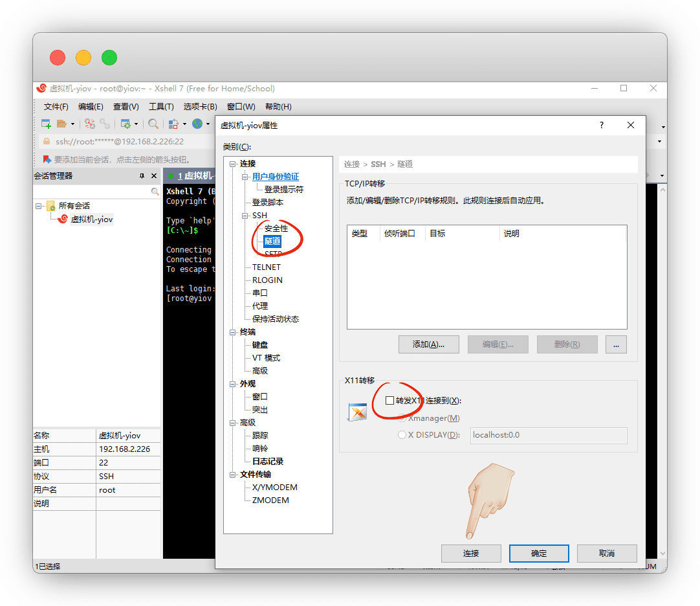Image resolution: width=700 pixels, height=606 pixels.
Task: Open dropdown arrow beside Open Session folder
Action: coord(72,124)
